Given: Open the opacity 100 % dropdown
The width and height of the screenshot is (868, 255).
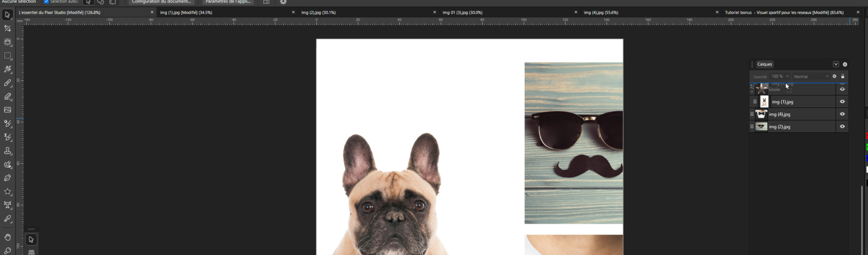Looking at the screenshot, I should click(x=780, y=76).
